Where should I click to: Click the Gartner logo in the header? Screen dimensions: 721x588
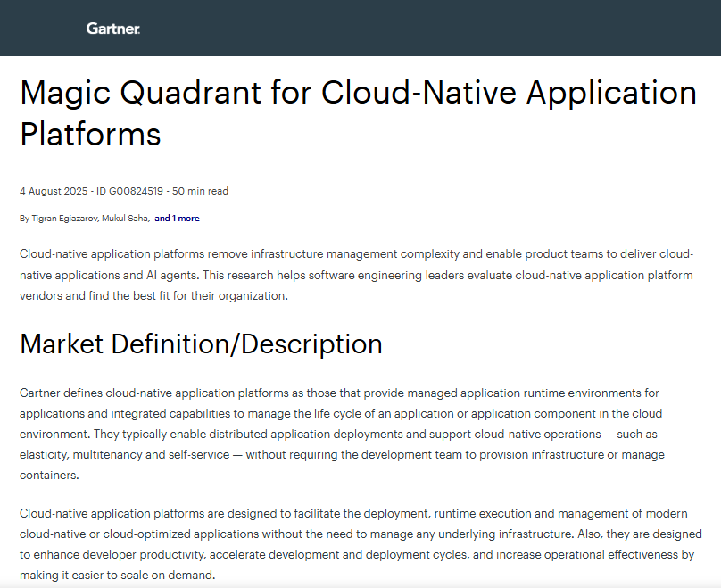click(113, 28)
